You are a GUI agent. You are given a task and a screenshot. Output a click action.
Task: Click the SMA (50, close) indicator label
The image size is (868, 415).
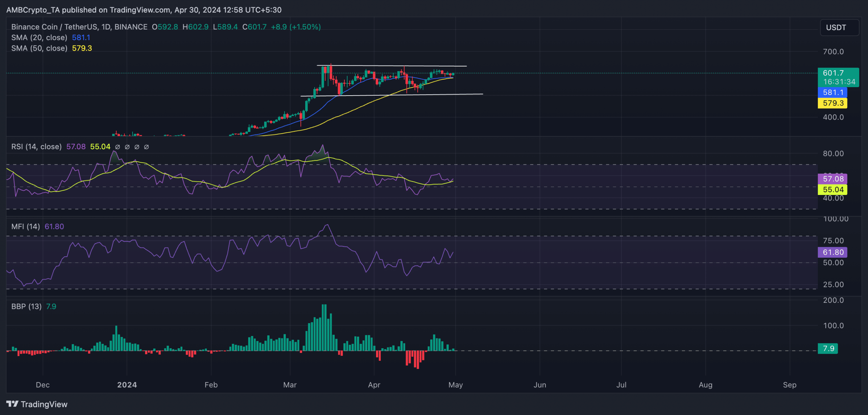39,48
